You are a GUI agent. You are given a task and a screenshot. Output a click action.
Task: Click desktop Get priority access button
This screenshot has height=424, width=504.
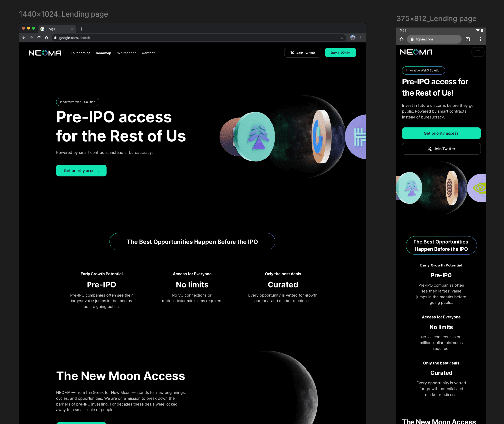(81, 170)
